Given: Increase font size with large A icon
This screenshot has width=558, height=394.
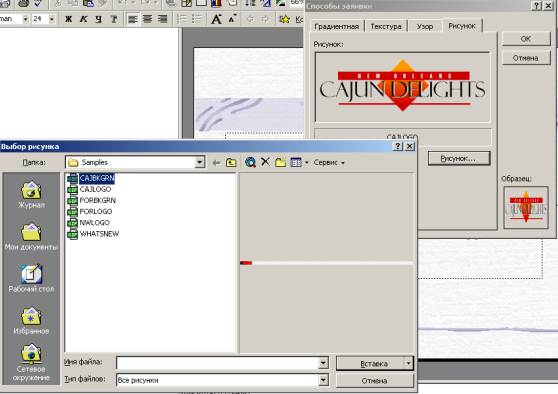Looking at the screenshot, I should (x=216, y=19).
